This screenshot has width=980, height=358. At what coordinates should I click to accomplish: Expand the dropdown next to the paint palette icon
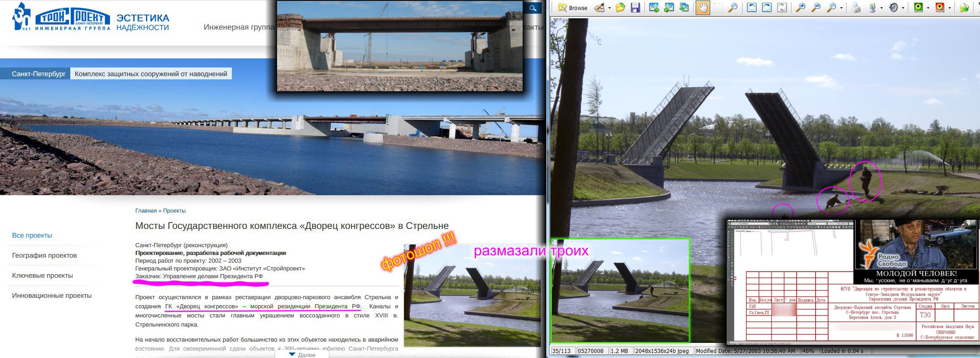609,8
